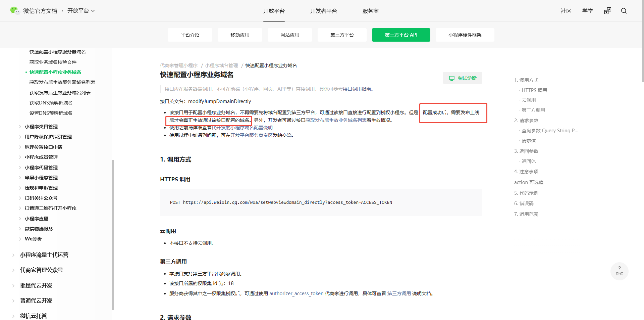Click breadcrumb 代商家管理小程序

[179, 65]
